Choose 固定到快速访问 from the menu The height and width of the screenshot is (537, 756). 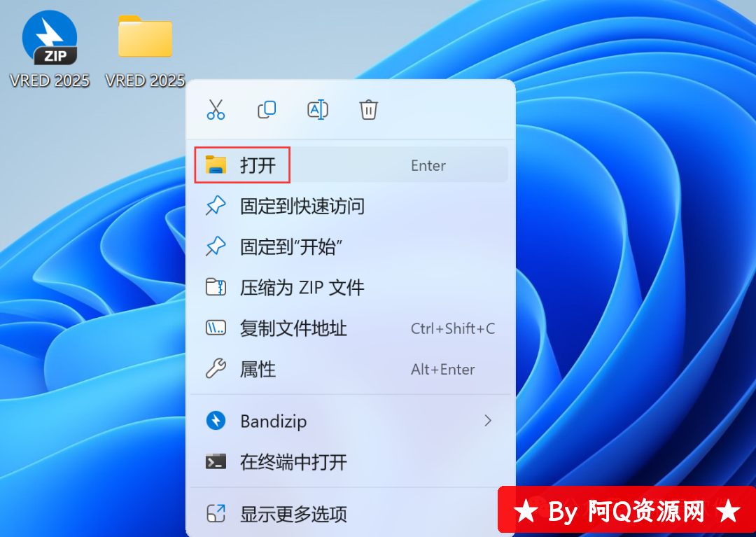(x=351, y=206)
